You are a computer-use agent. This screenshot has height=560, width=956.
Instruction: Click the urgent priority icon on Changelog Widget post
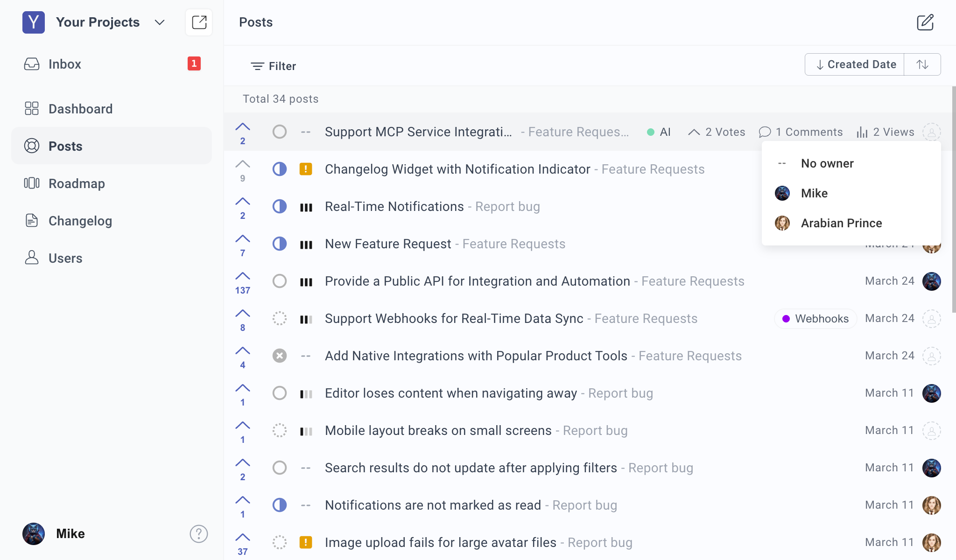(306, 169)
